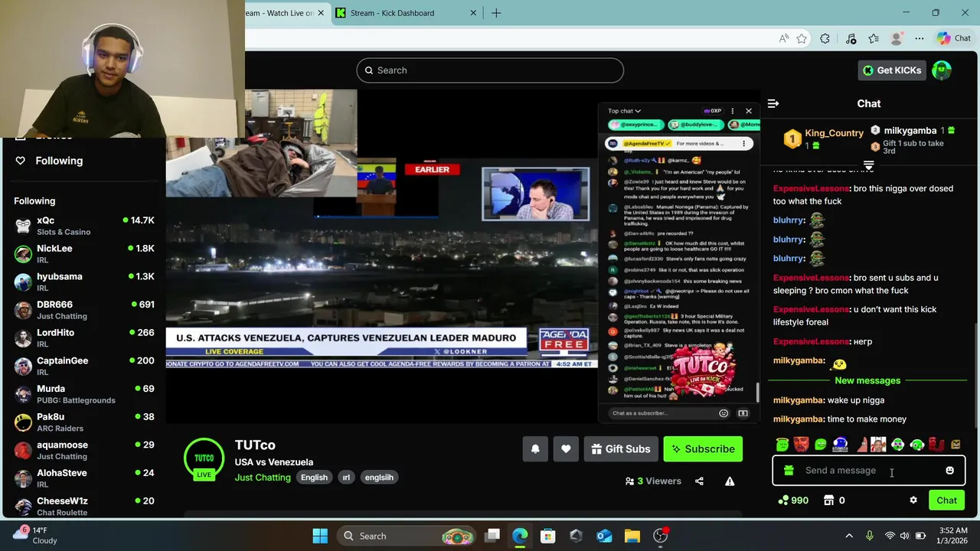Click the TUTco LIVE avatar
Screen dimensions: 980x551
coord(204,458)
